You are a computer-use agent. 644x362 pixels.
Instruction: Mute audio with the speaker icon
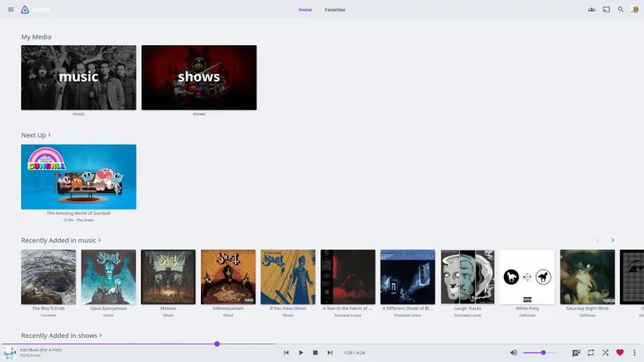(513, 353)
